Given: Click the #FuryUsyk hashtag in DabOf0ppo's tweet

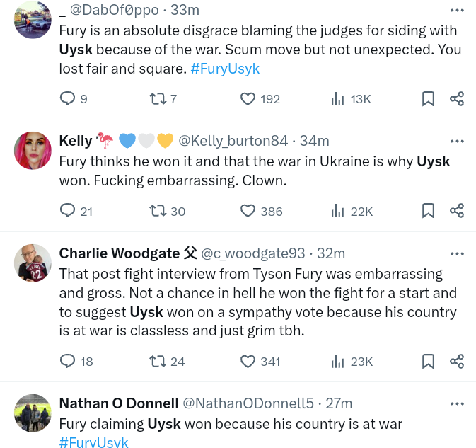Looking at the screenshot, I should (x=225, y=69).
